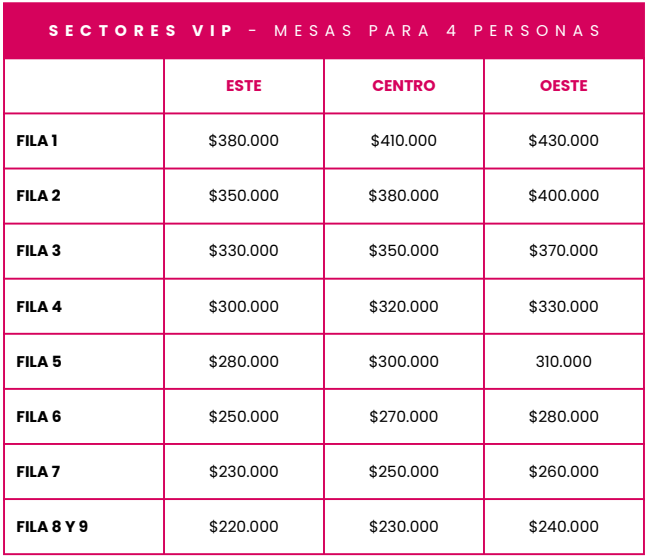647x560 pixels.
Task: Select the FILA 4 row label
Action: pos(39,307)
